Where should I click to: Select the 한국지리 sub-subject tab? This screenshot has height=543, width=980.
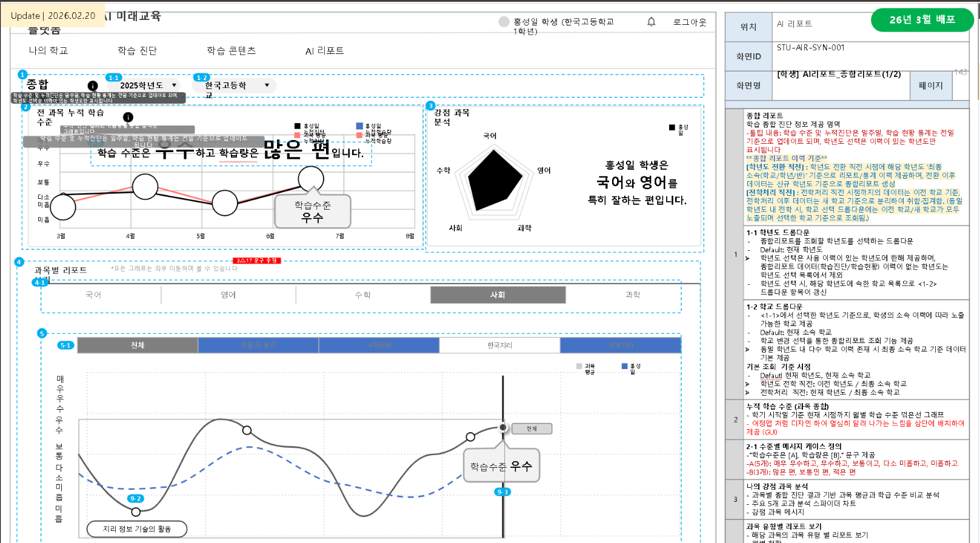tap(499, 345)
